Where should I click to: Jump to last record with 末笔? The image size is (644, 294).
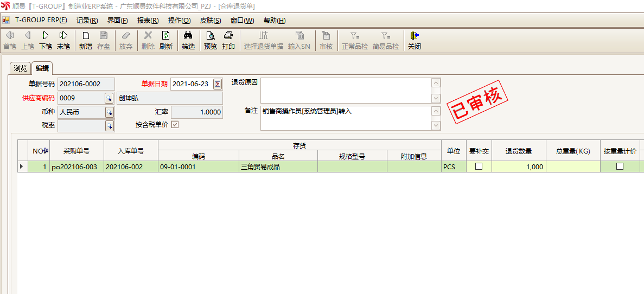point(63,41)
